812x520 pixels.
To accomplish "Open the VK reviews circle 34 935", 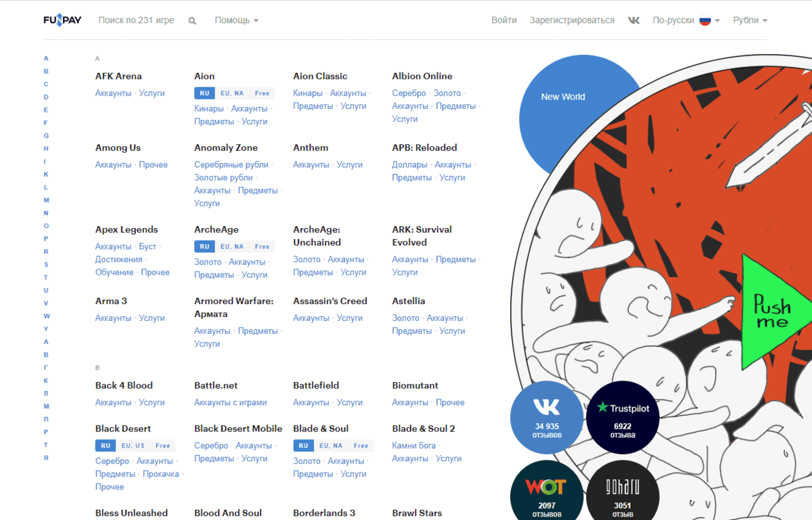I will point(547,416).
